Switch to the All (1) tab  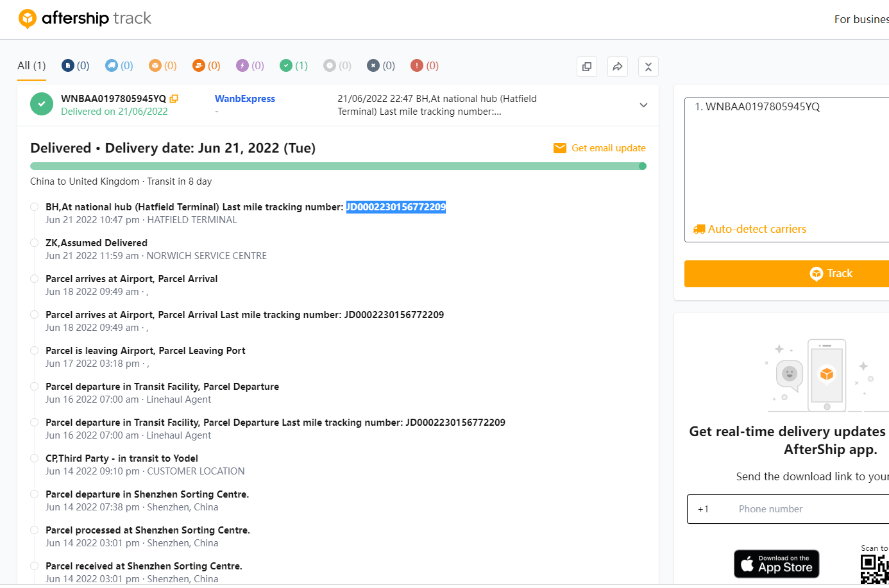pyautogui.click(x=31, y=65)
